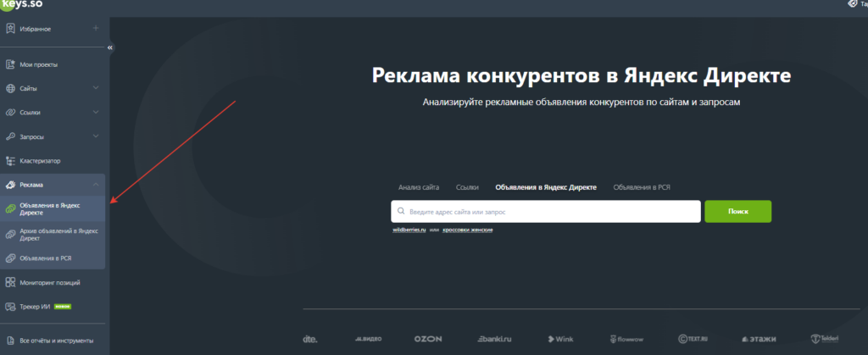Click heading Реклама конкурентов в Яндекс Директе
This screenshot has height=355, width=868.
(581, 75)
